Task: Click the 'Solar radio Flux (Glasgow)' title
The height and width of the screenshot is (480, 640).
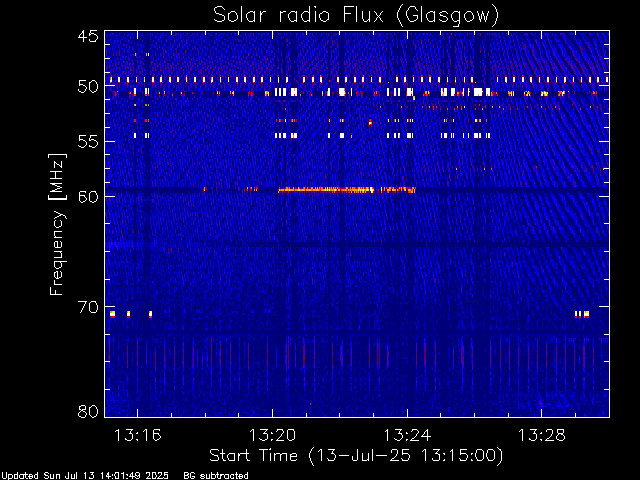Action: (x=356, y=16)
